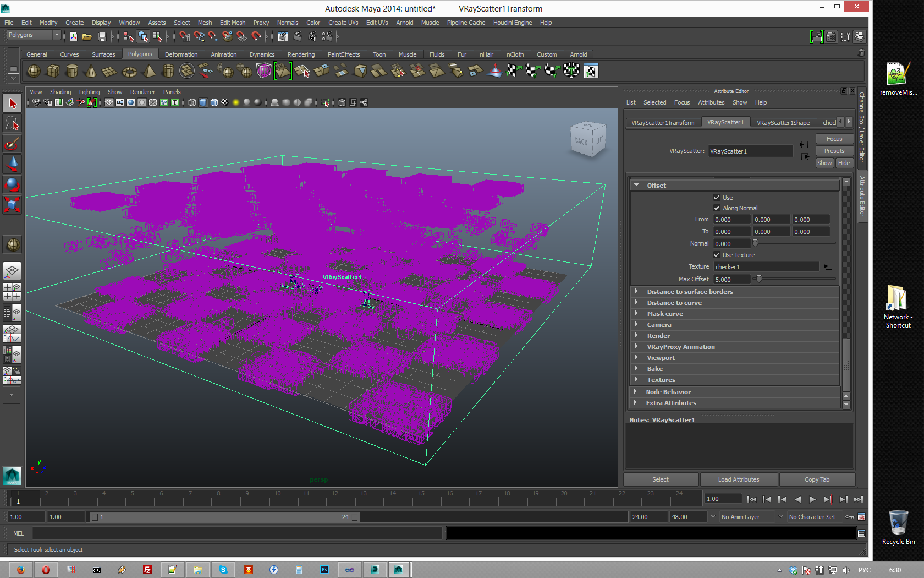
Task: Go to the start of playback range
Action: point(752,499)
